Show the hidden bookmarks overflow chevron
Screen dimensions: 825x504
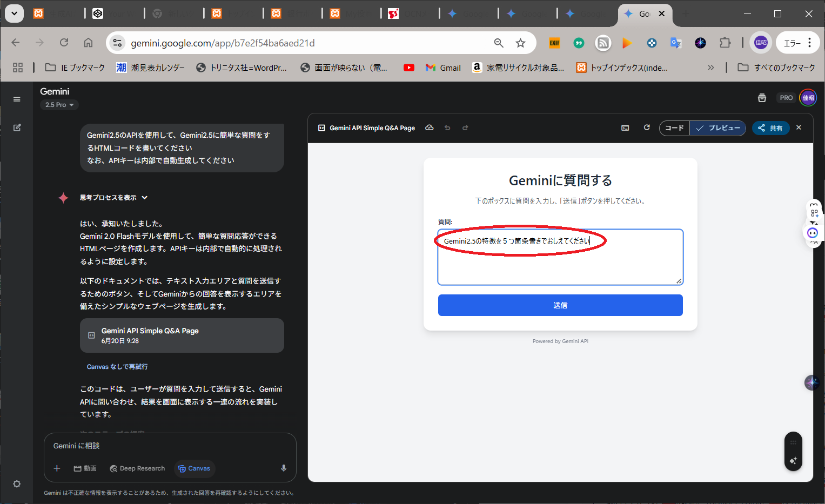pyautogui.click(x=710, y=68)
